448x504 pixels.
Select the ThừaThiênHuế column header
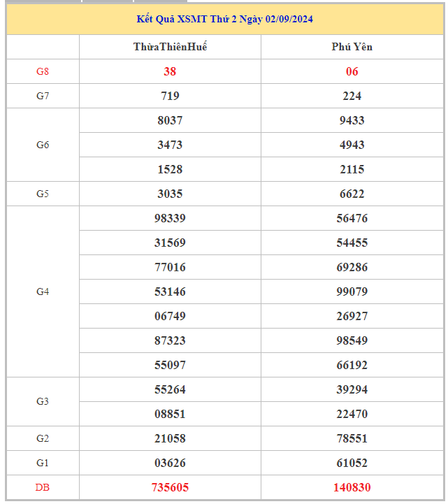[x=170, y=47]
